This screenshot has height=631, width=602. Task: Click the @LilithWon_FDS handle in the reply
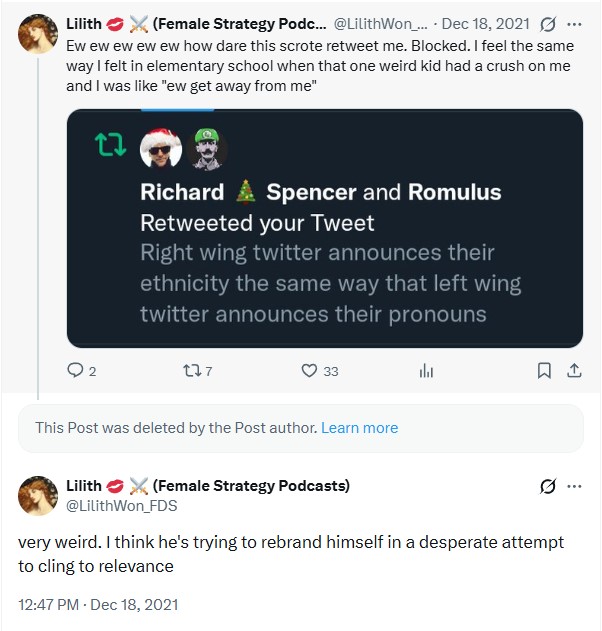121,505
